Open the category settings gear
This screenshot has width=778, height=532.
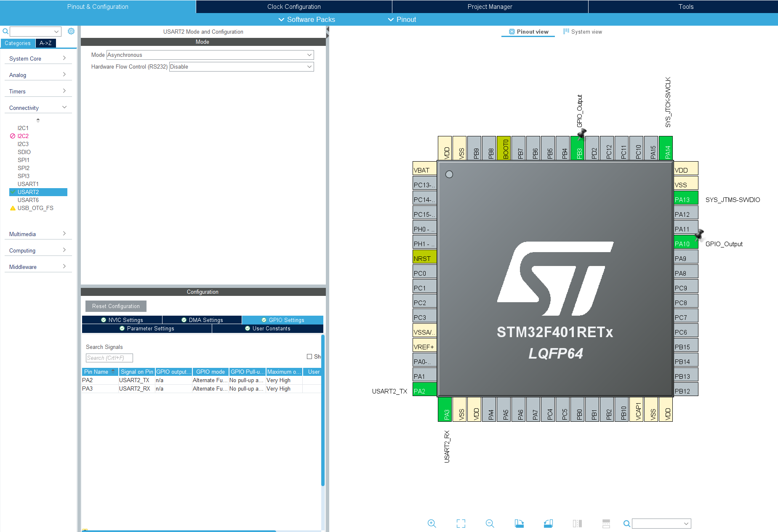71,31
